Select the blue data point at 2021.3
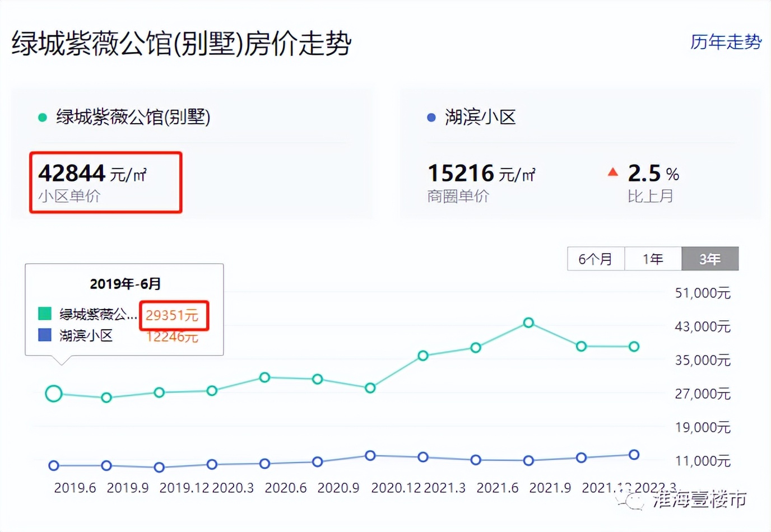 [423, 457]
